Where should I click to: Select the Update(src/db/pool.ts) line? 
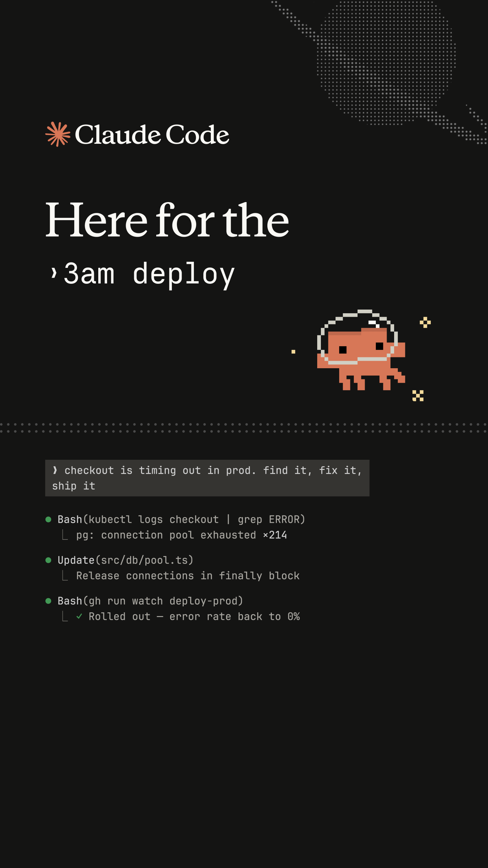click(125, 560)
